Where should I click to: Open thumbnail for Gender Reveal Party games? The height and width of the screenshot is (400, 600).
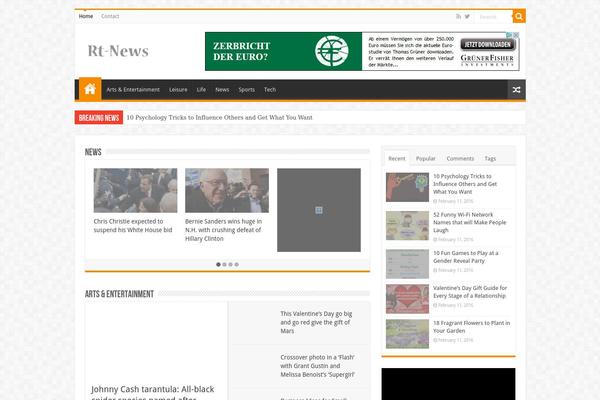click(407, 264)
